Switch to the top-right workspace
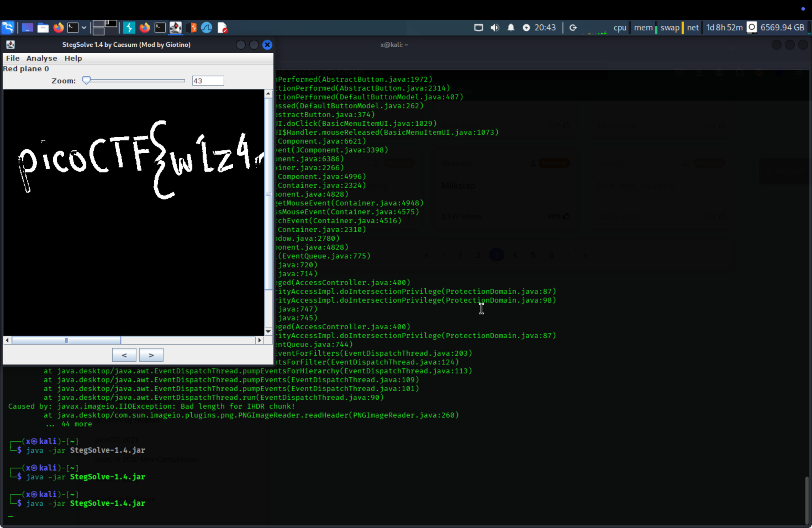The width and height of the screenshot is (812, 528). [x=111, y=24]
